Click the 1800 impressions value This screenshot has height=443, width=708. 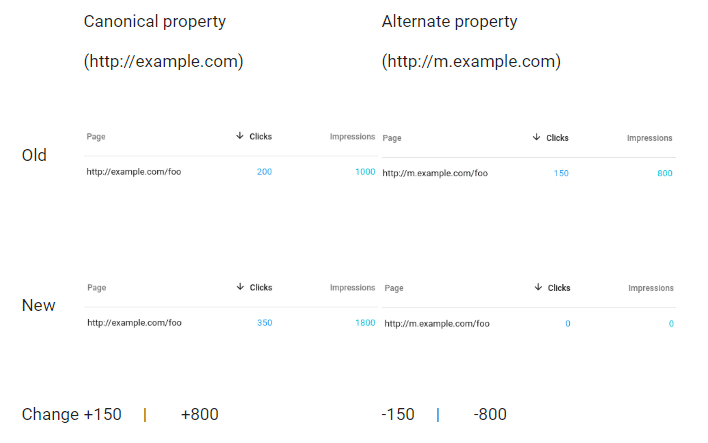[x=365, y=323]
